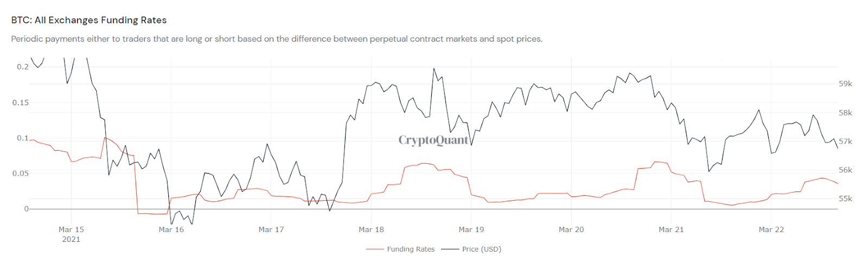Select the Mar 18 date label

371,230
